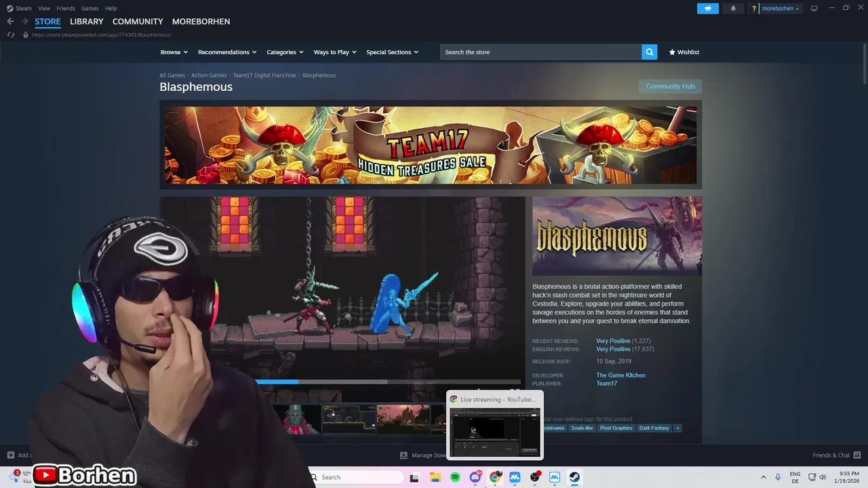This screenshot has width=868, height=488.
Task: Open the Steam announcements megaphone button
Action: [707, 8]
